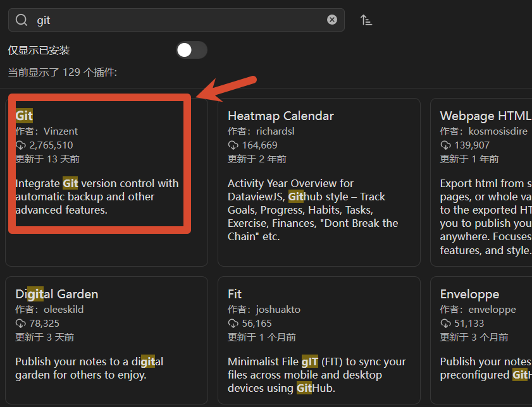The height and width of the screenshot is (407, 532).
Task: Click download count 2,765,510
Action: pos(51,145)
